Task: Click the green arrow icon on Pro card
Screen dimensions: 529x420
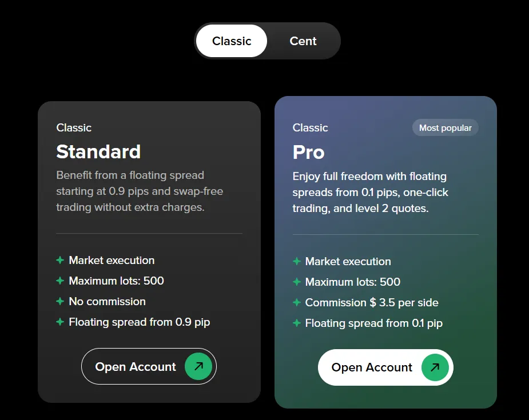Action: tap(435, 367)
